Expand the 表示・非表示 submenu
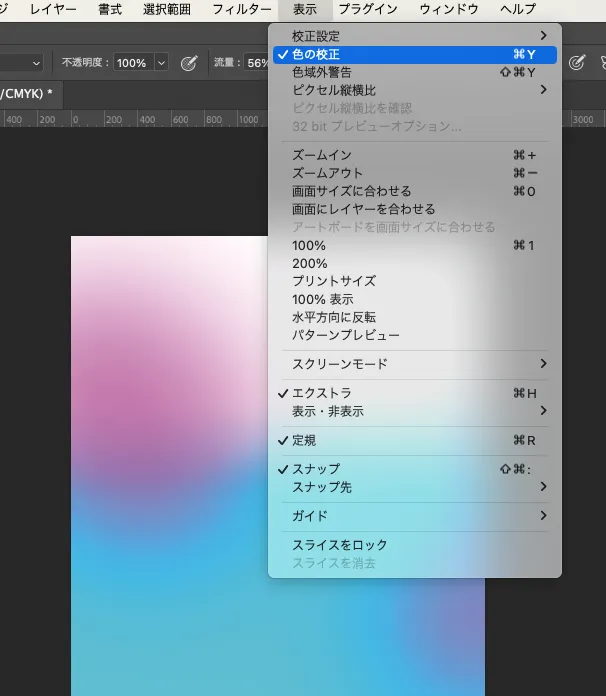 [415, 411]
